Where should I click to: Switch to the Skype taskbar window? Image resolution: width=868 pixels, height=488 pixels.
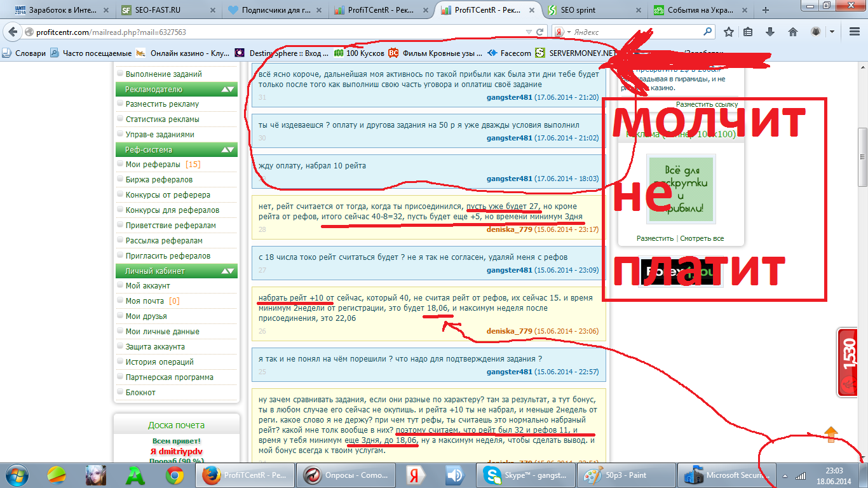pyautogui.click(x=526, y=475)
